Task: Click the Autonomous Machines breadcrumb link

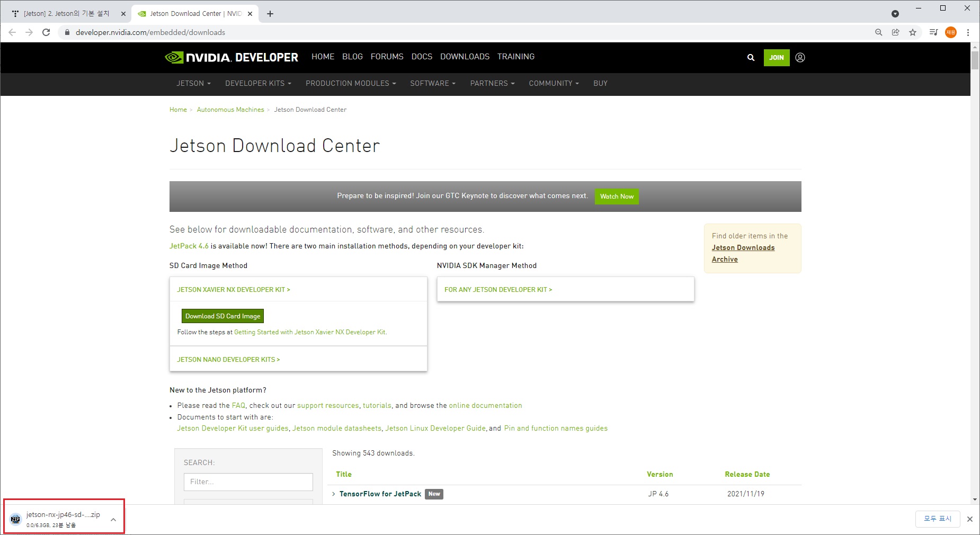Action: coord(230,110)
